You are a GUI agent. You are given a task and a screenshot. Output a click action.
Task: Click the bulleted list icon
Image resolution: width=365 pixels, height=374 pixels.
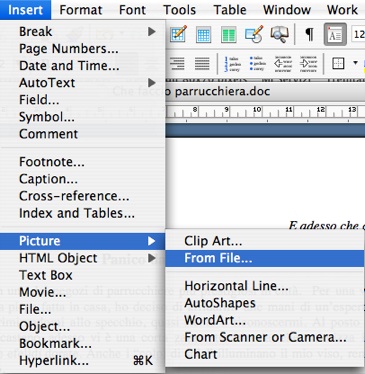258,63
